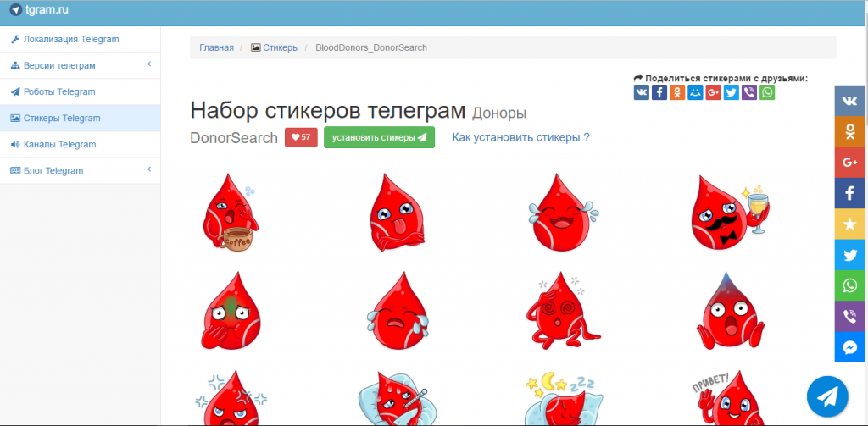Select Каналы Telegram in the sidebar menu
The width and height of the screenshot is (868, 426).
[x=59, y=144]
